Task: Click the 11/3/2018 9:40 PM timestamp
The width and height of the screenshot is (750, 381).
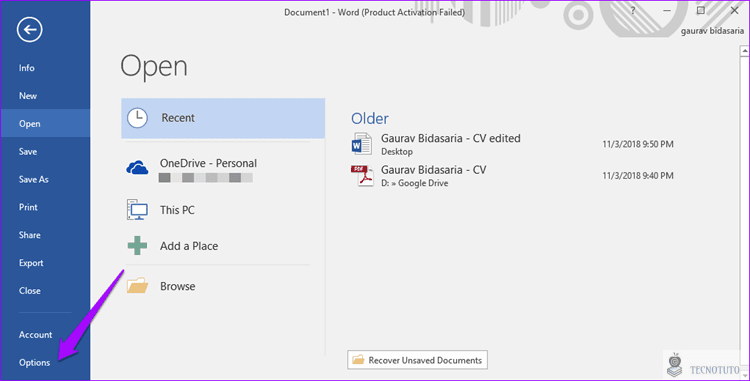Action: coord(638,176)
